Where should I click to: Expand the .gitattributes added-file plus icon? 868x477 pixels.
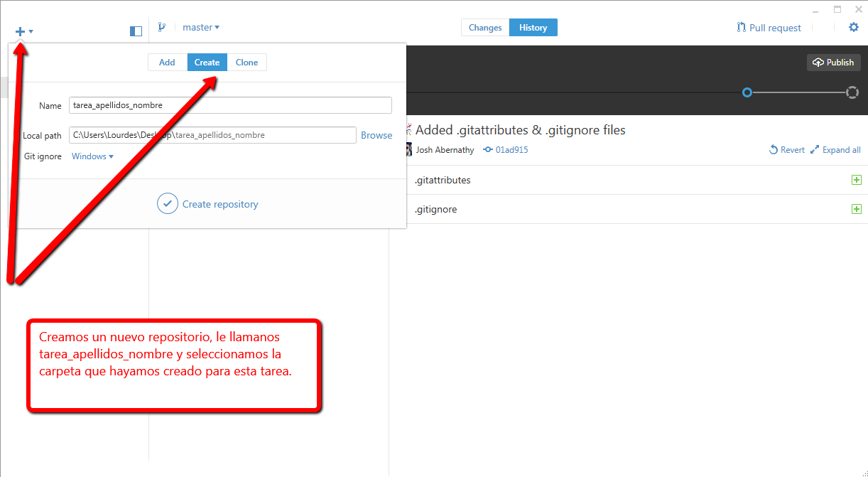point(857,180)
